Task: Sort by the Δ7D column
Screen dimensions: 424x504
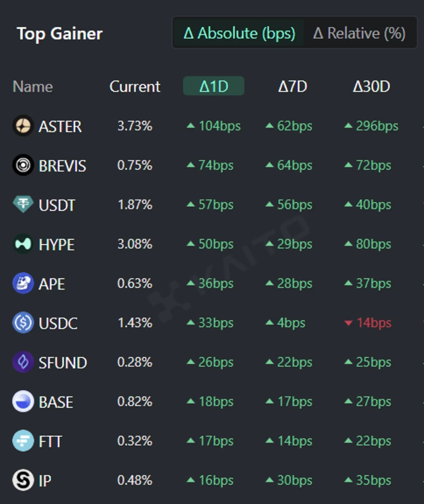Action: pyautogui.click(x=293, y=86)
